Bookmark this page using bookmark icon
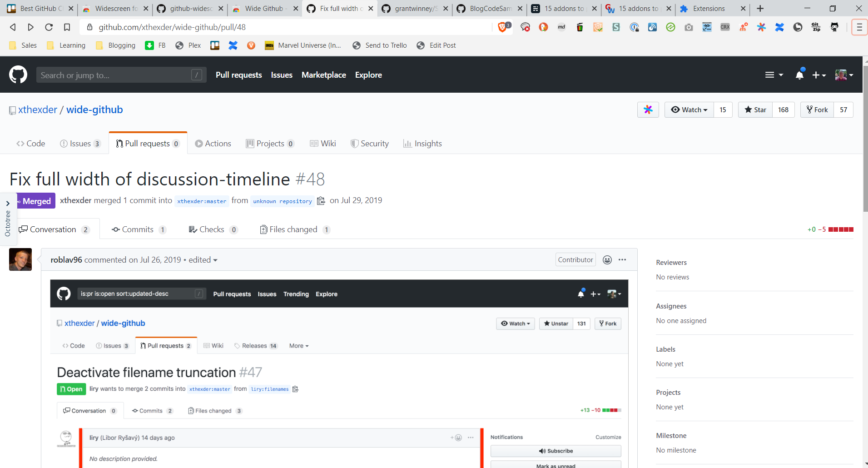 (x=67, y=27)
